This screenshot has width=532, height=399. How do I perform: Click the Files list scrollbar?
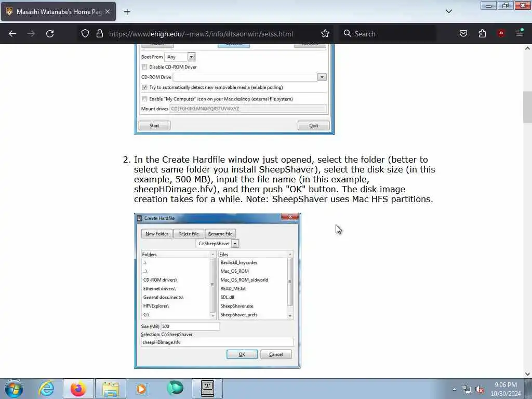click(290, 282)
